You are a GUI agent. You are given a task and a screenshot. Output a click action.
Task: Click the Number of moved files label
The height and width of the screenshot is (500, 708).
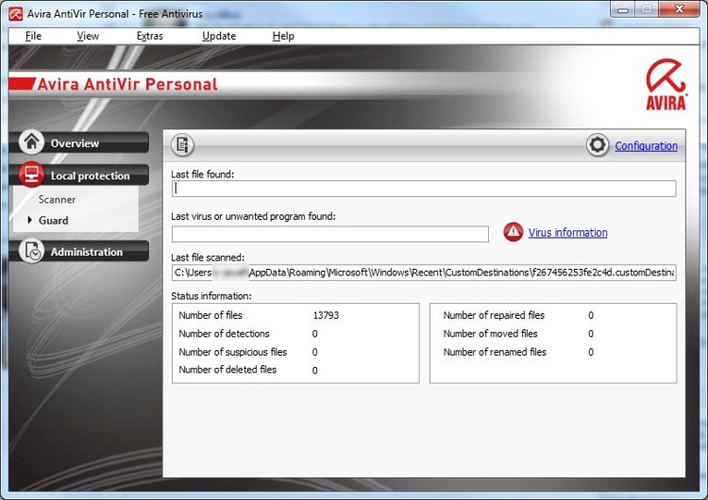490,334
